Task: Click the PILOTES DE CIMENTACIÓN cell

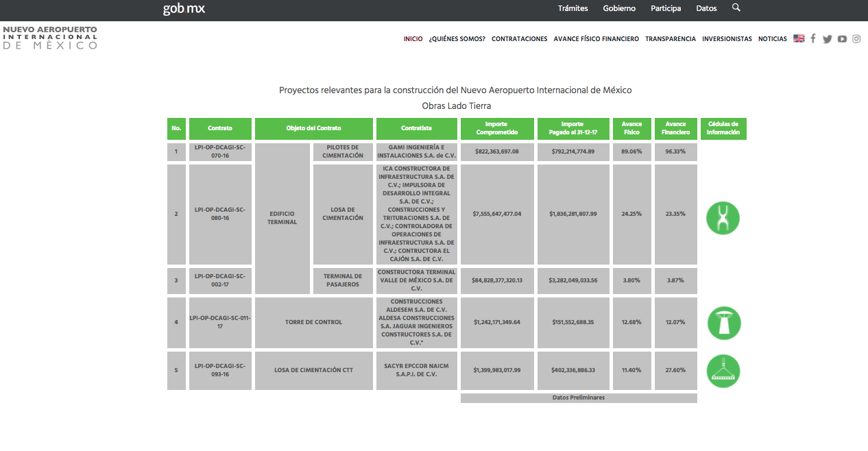Action: pos(343,151)
